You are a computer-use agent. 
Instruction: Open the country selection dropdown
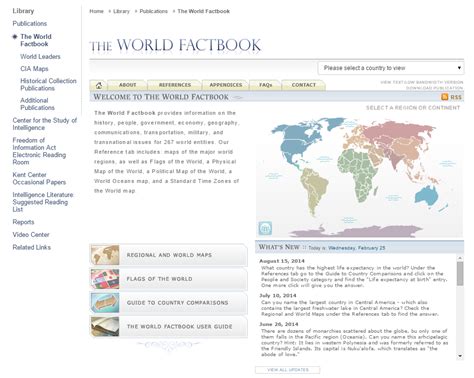(391, 68)
